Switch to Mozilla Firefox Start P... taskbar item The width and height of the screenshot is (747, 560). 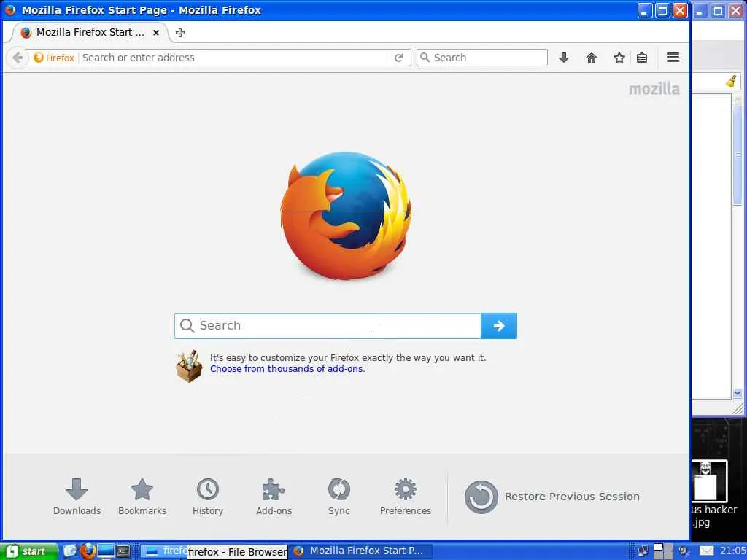pos(360,551)
